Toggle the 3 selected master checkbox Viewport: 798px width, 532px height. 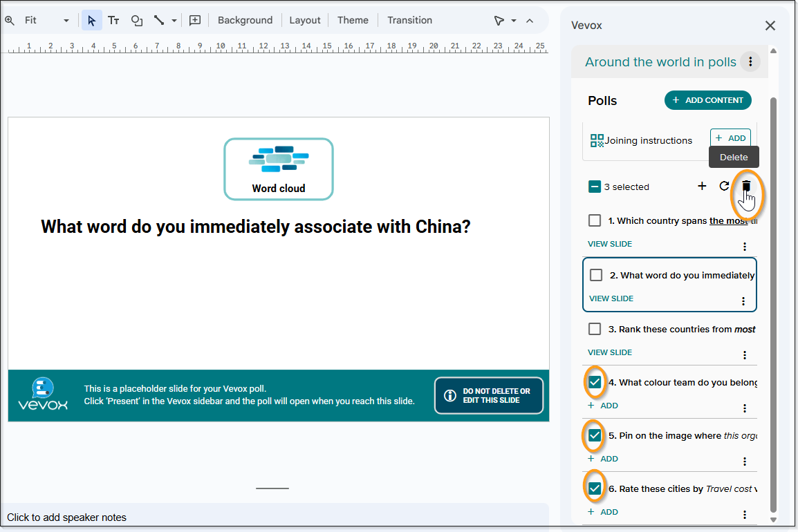coord(595,187)
